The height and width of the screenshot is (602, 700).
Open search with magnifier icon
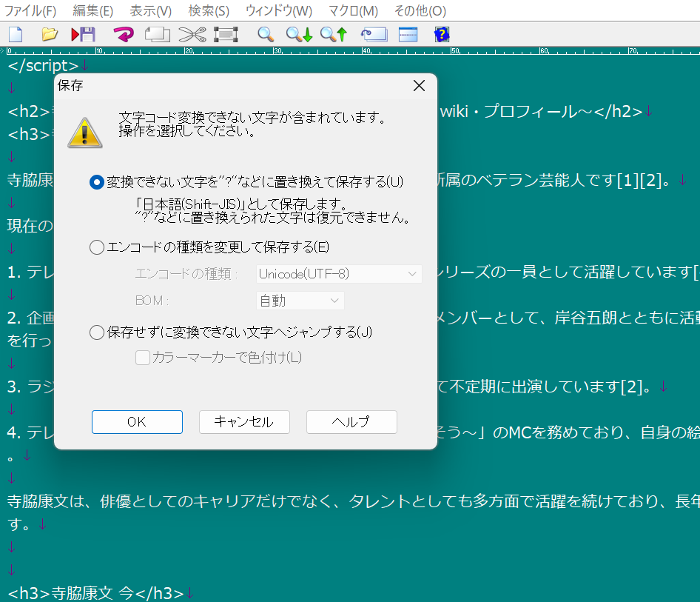tap(266, 34)
